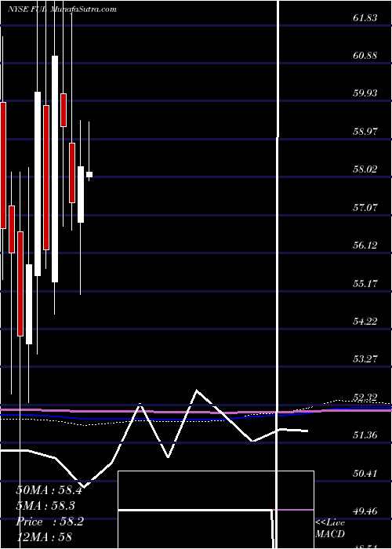Viewport: 392px width, 549px height.
Task: Click the small last white candlestick body
Action: pos(89,174)
